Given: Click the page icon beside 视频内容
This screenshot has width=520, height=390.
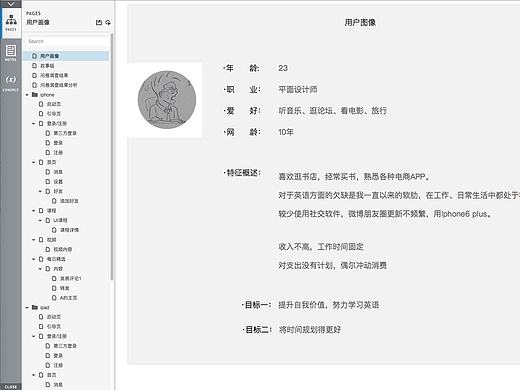Looking at the screenshot, I should coord(48,249).
